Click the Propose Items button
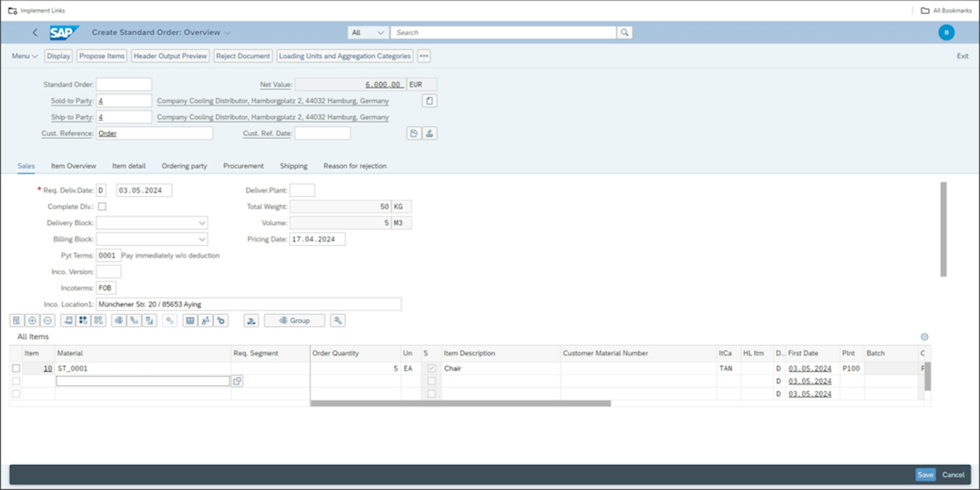 101,56
